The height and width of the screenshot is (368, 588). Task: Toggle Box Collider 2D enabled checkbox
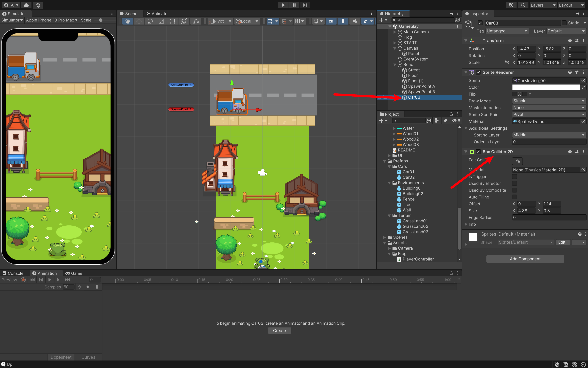[x=478, y=152]
